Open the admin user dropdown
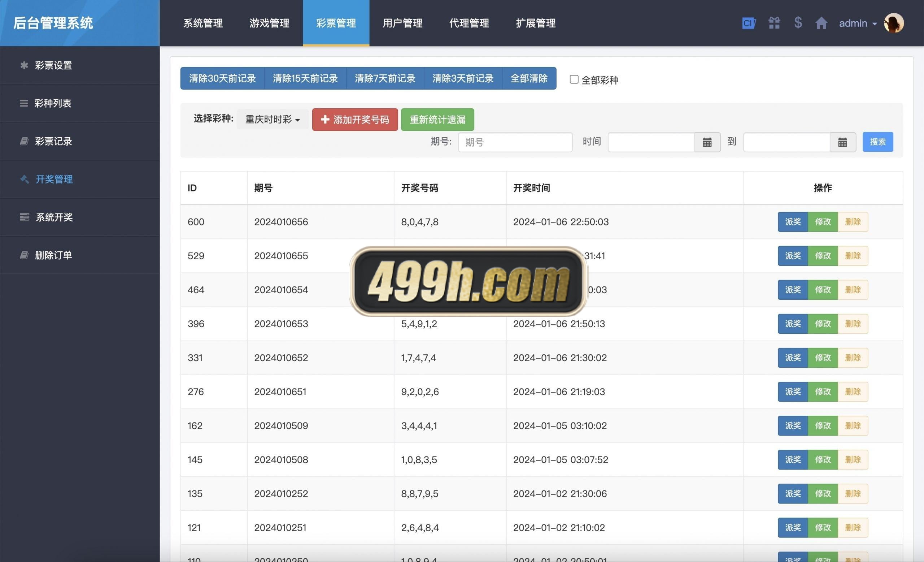This screenshot has height=562, width=924. [x=858, y=23]
